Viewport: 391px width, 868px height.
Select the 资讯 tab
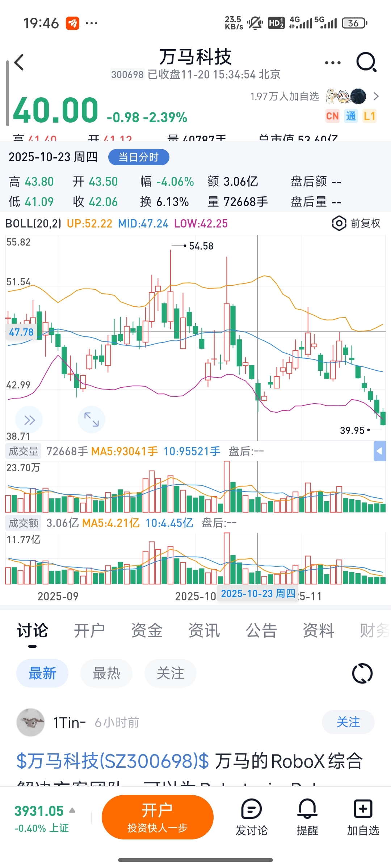pos(204,631)
